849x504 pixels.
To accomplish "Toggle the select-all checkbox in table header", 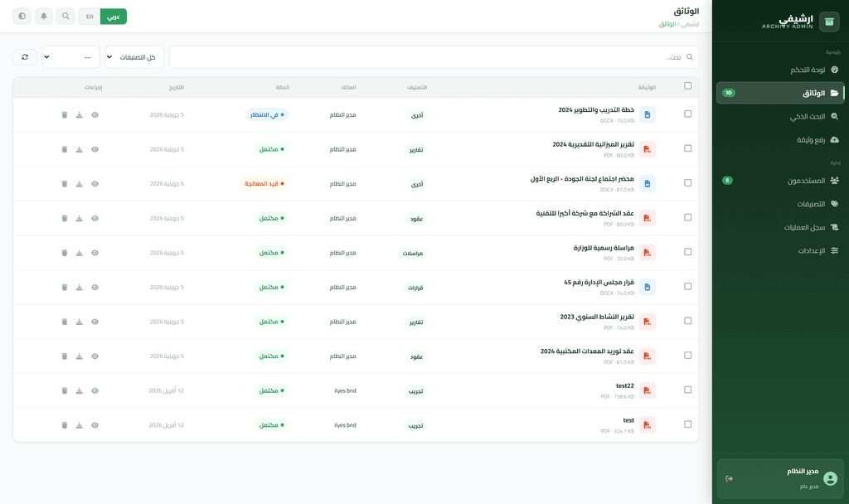I will point(687,85).
